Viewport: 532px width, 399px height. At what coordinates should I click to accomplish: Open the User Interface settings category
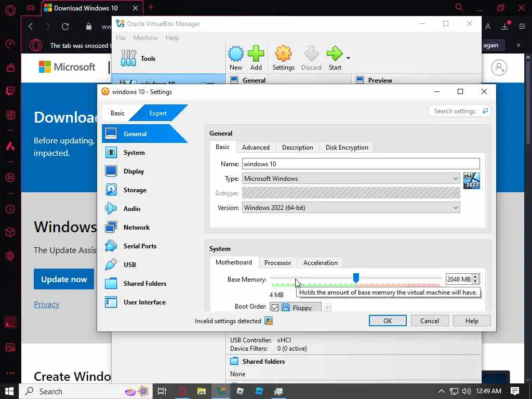click(144, 302)
